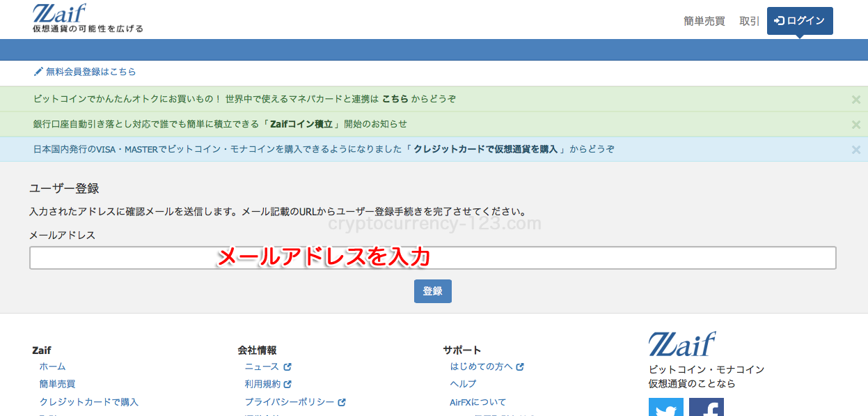Open the 利用規約 footer link
868x416 pixels.
pyautogui.click(x=262, y=384)
